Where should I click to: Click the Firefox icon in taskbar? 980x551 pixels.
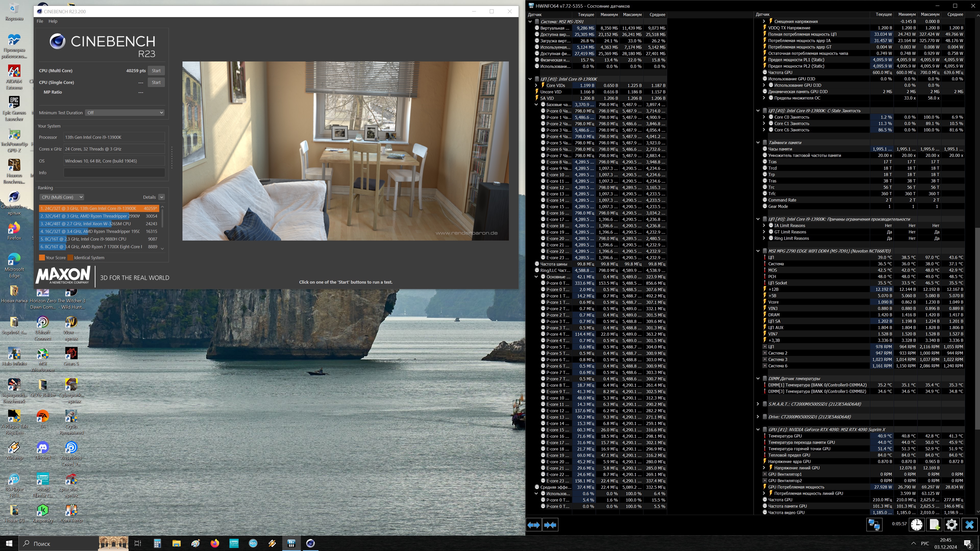tap(215, 543)
